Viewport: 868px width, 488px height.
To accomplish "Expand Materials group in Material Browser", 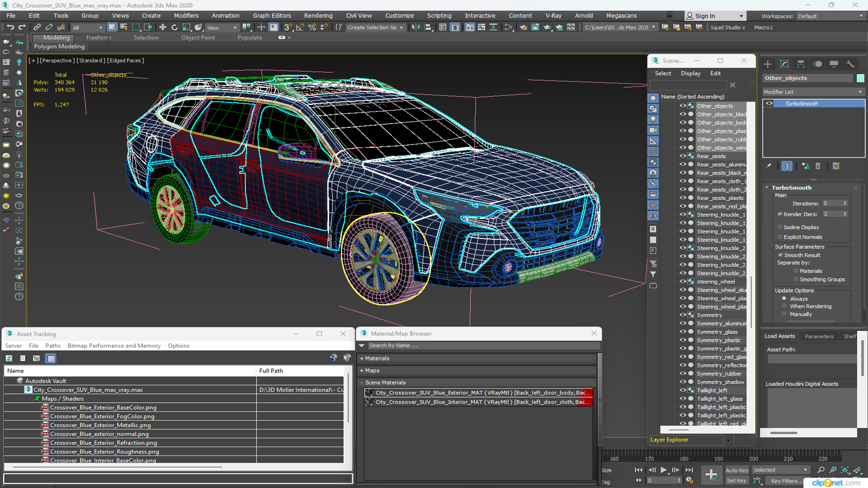I will pos(362,358).
